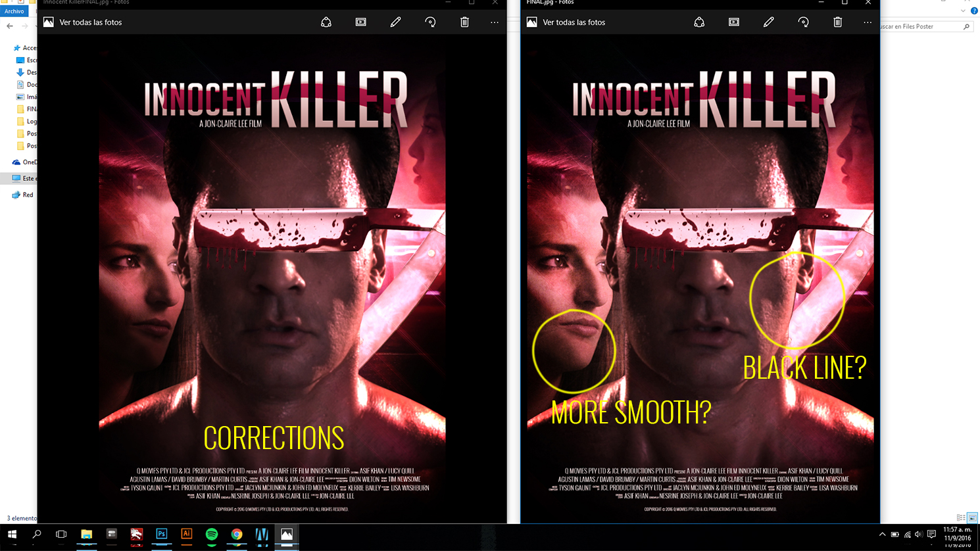Open File Explorer help icon

point(974,11)
